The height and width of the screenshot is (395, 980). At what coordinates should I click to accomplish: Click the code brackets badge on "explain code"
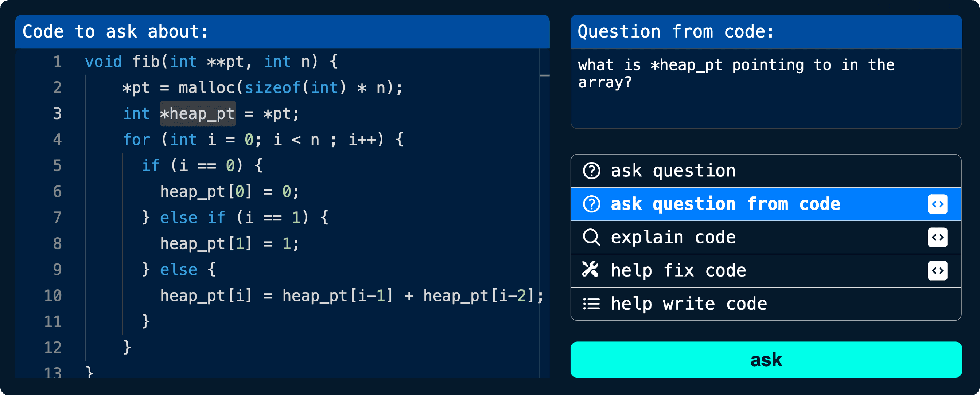tap(938, 237)
